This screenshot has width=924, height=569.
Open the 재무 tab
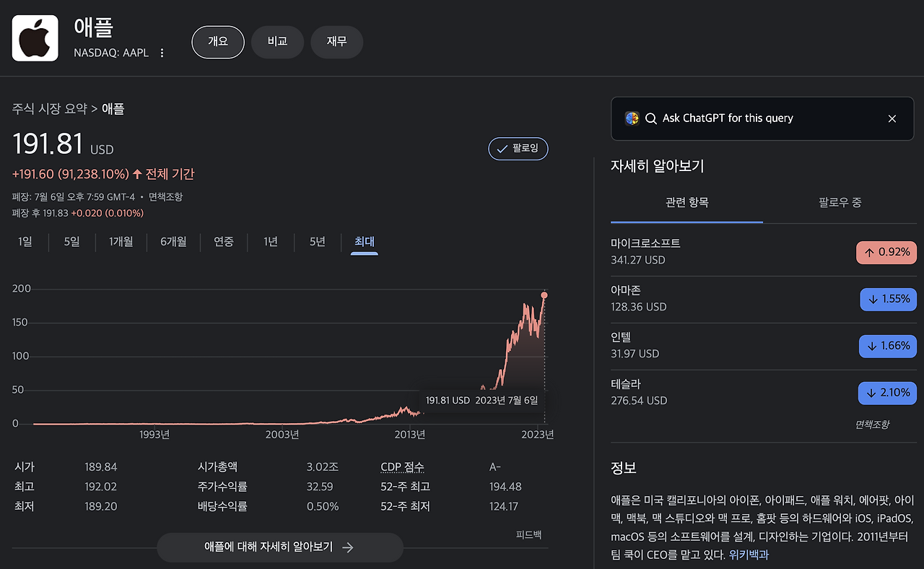[336, 42]
